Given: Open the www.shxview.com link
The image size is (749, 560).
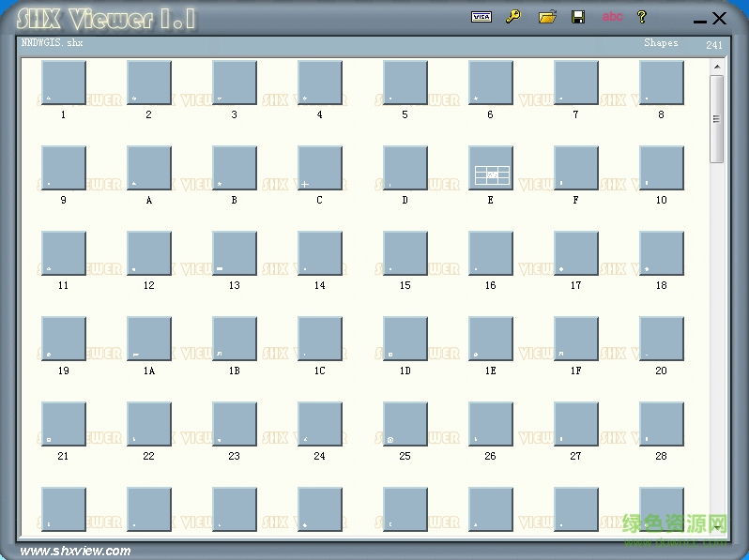Looking at the screenshot, I should tap(75, 551).
